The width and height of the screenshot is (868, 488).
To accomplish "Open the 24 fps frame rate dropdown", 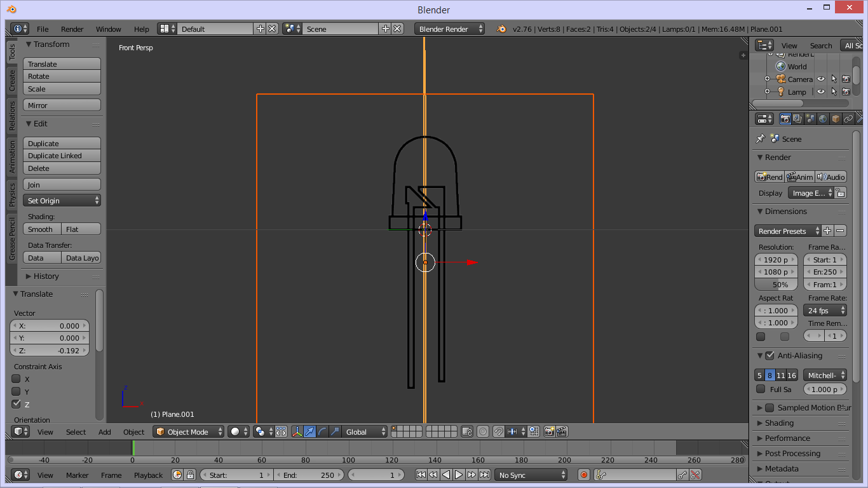I will [x=825, y=310].
